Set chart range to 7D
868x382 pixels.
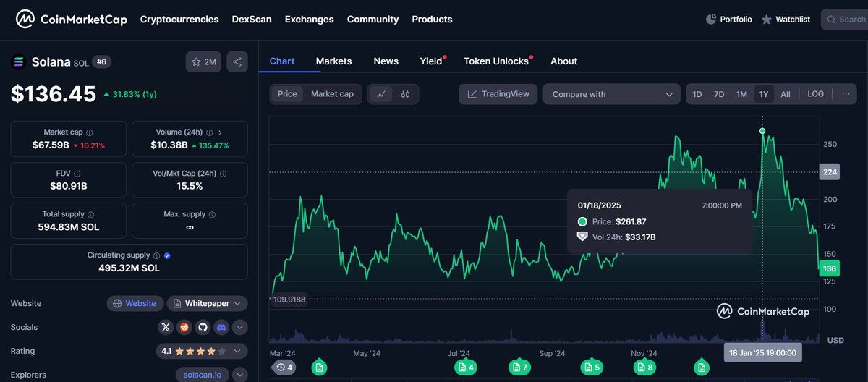tap(719, 94)
